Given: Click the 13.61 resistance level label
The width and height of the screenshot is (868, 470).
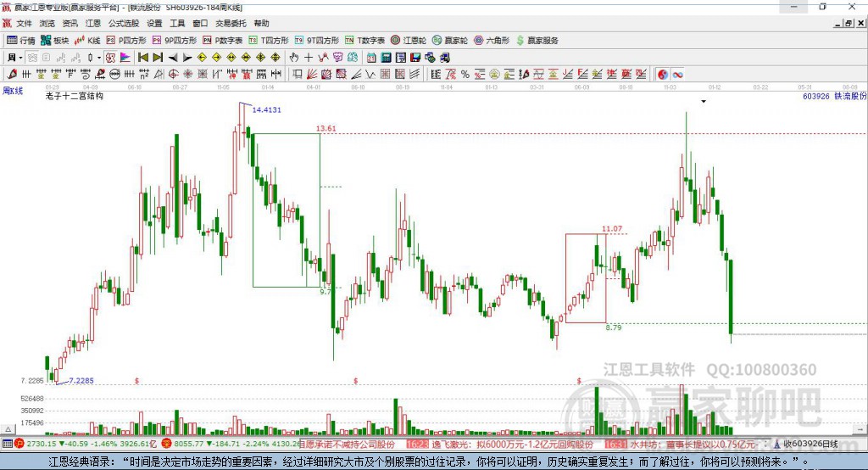Looking at the screenshot, I should 326,128.
